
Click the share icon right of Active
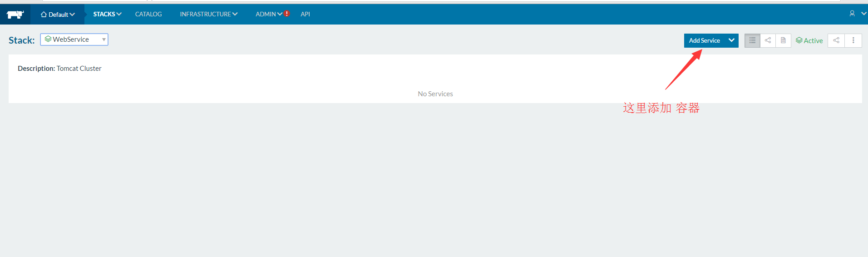point(836,40)
